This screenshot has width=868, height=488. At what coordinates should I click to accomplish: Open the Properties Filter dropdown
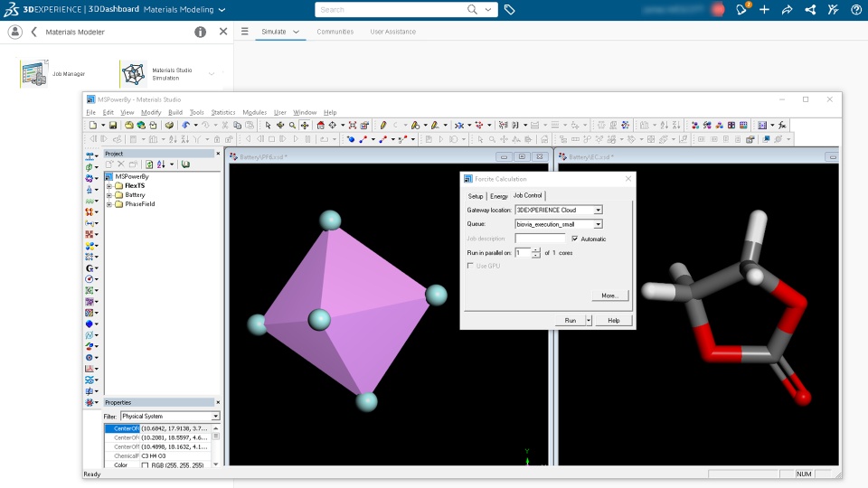coord(215,416)
